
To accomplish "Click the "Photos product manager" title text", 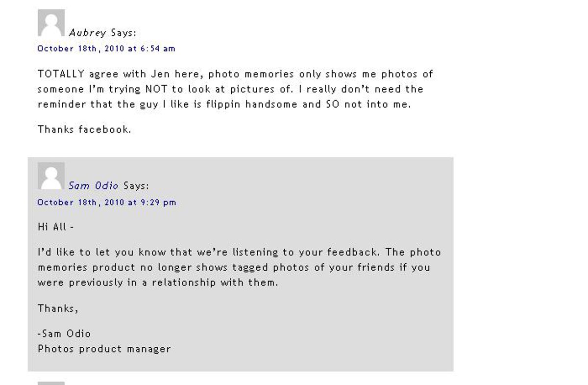I will tap(104, 349).
